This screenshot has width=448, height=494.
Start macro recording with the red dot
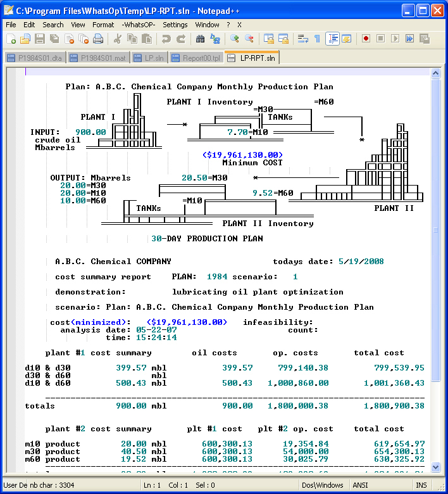pos(366,39)
